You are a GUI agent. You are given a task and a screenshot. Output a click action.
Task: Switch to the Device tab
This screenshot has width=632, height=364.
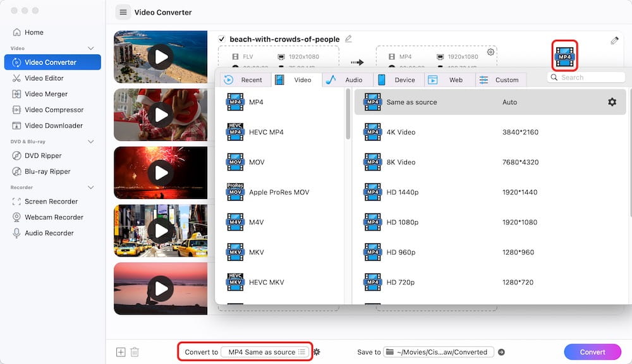tap(399, 80)
